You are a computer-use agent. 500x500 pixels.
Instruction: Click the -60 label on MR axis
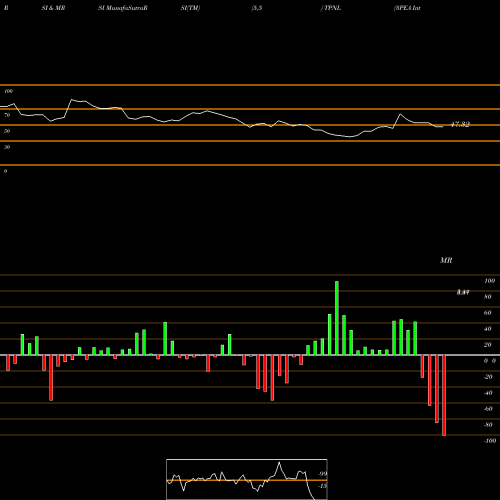coord(488,409)
